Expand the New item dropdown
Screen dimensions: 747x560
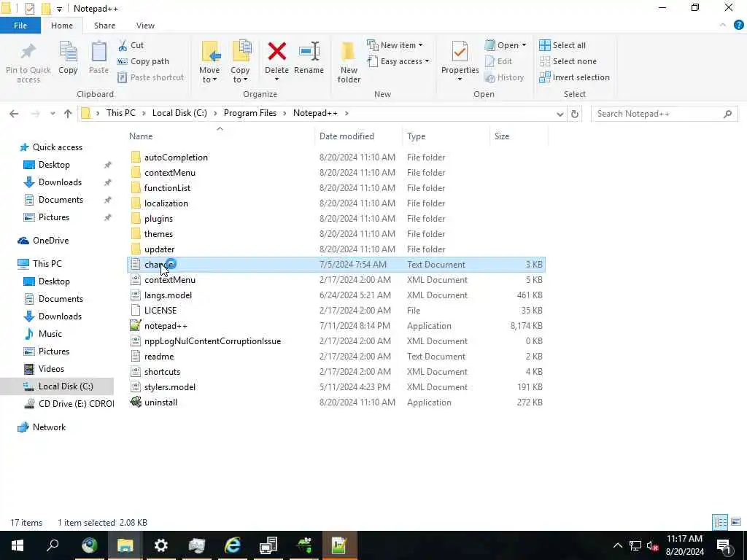[x=420, y=45]
